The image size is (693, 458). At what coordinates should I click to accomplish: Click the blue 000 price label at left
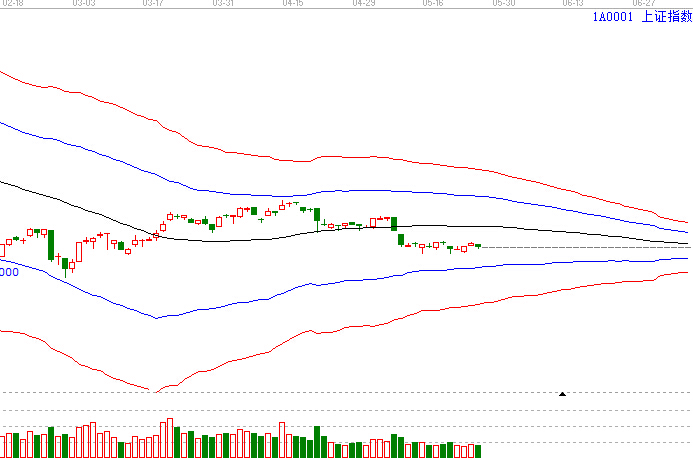(x=10, y=271)
